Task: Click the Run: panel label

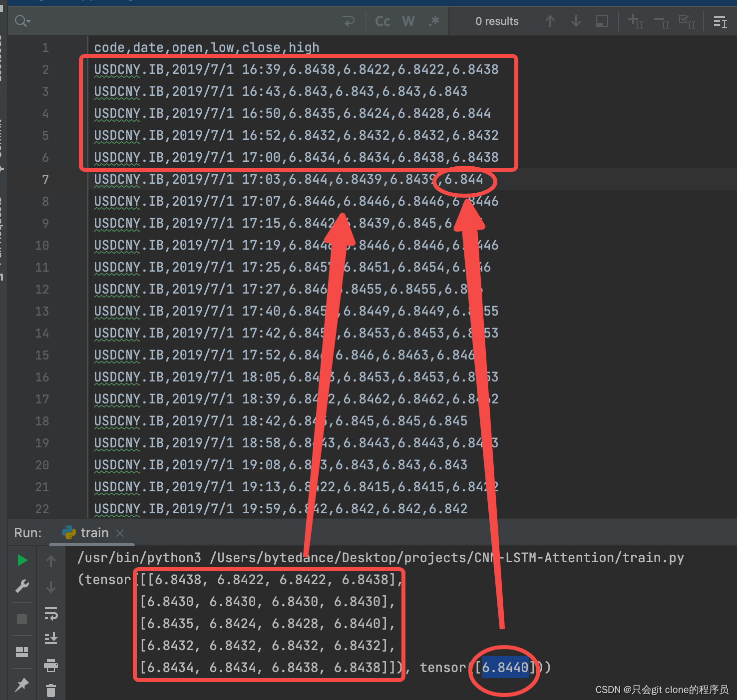Action: coord(28,533)
